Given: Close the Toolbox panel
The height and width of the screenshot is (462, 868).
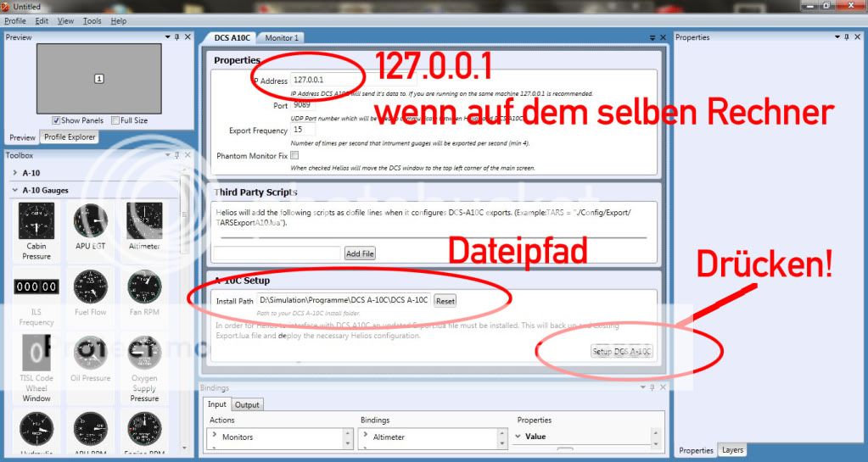Looking at the screenshot, I should click(x=188, y=155).
